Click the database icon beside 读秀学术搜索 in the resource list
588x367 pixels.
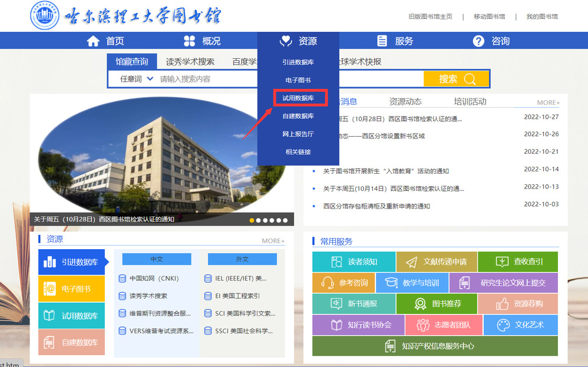tap(122, 296)
